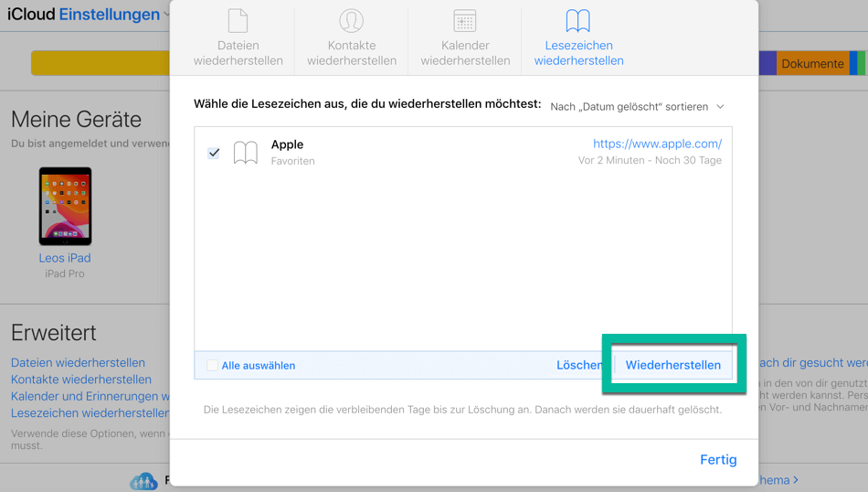
Task: Open the sort by Datum gelöscht dropdown
Action: (x=637, y=106)
